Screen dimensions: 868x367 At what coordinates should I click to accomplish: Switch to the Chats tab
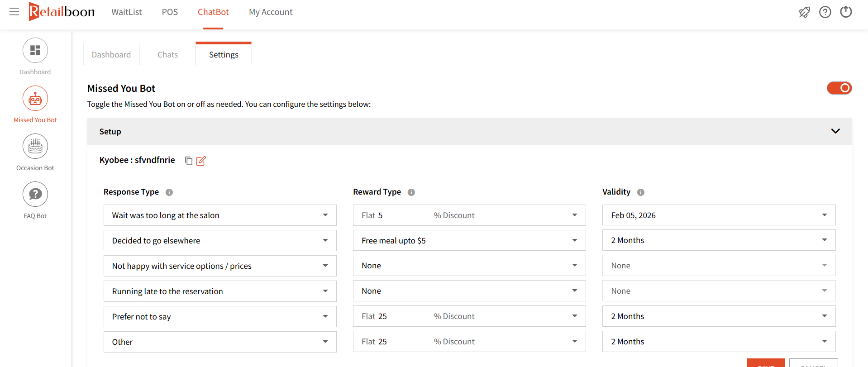click(167, 54)
